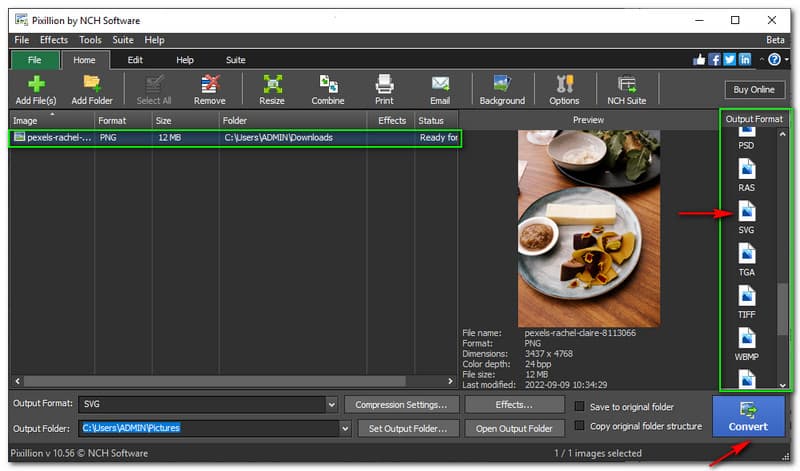Open the Background tool
This screenshot has height=471, width=800.
(502, 89)
